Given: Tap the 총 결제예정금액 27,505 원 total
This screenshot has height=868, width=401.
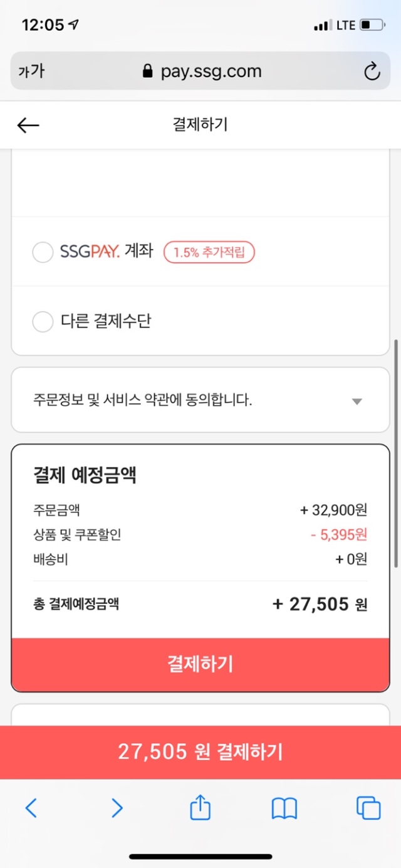Looking at the screenshot, I should [x=200, y=605].
